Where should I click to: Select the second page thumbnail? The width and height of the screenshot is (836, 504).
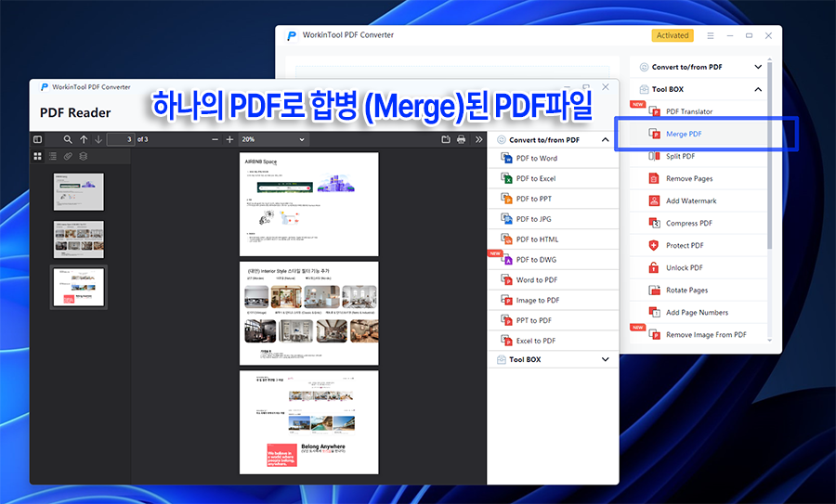[78, 239]
